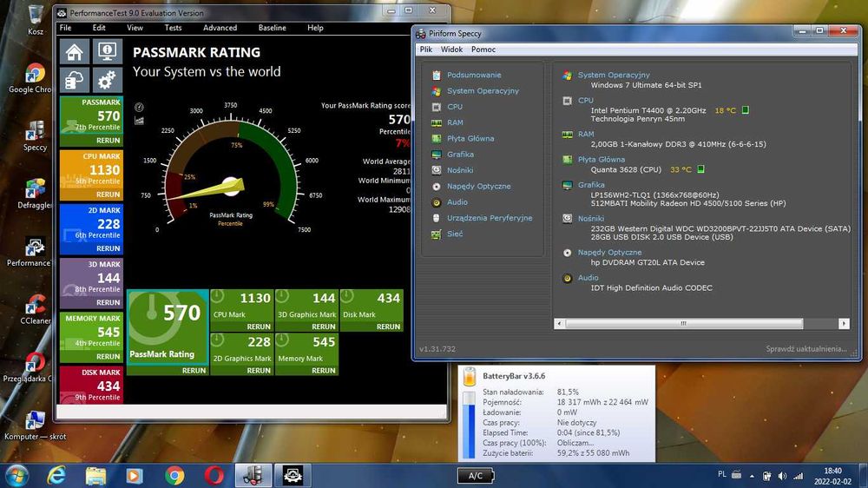The height and width of the screenshot is (488, 868).
Task: Open Edit menu in PerformanceTest
Action: click(99, 28)
